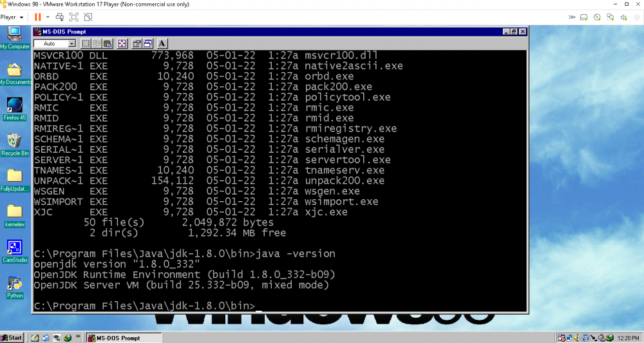Click first Quick Launch icon with pencil
The image size is (644, 343).
pyautogui.click(x=35, y=338)
